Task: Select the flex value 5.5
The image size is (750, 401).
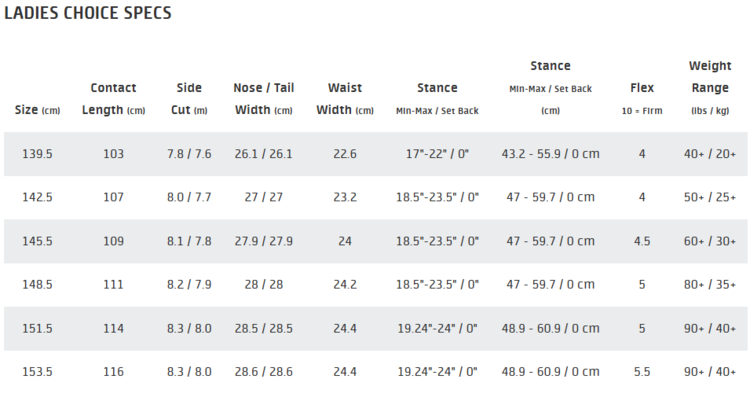Action: click(x=642, y=372)
